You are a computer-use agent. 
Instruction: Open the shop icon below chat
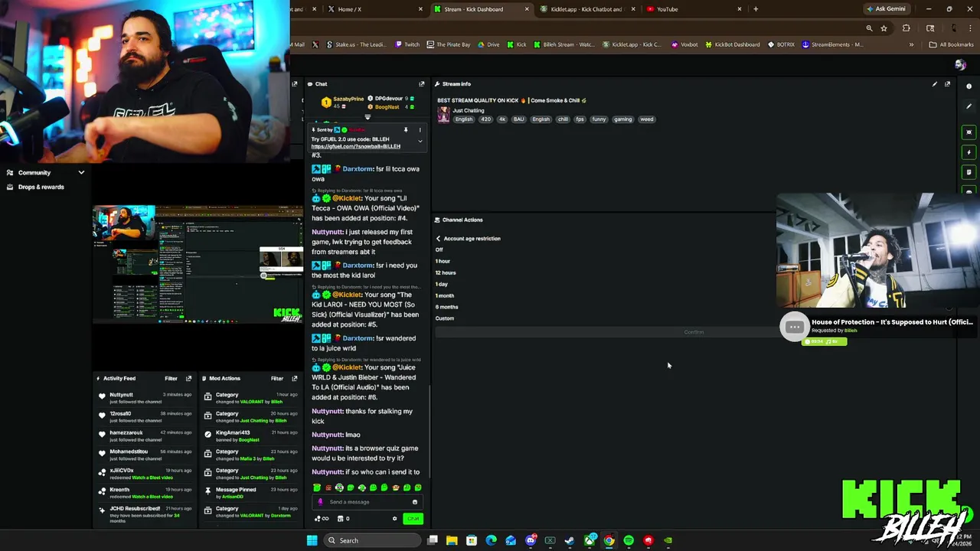tap(341, 519)
